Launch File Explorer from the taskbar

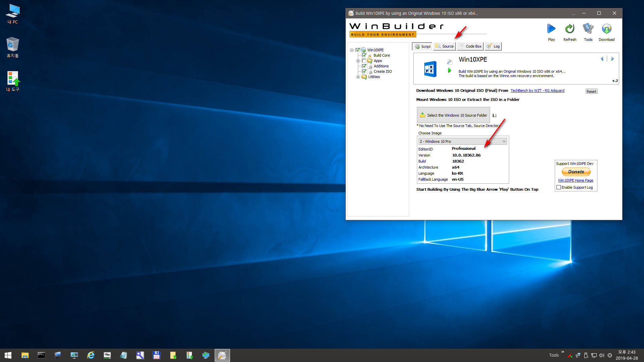[25, 355]
